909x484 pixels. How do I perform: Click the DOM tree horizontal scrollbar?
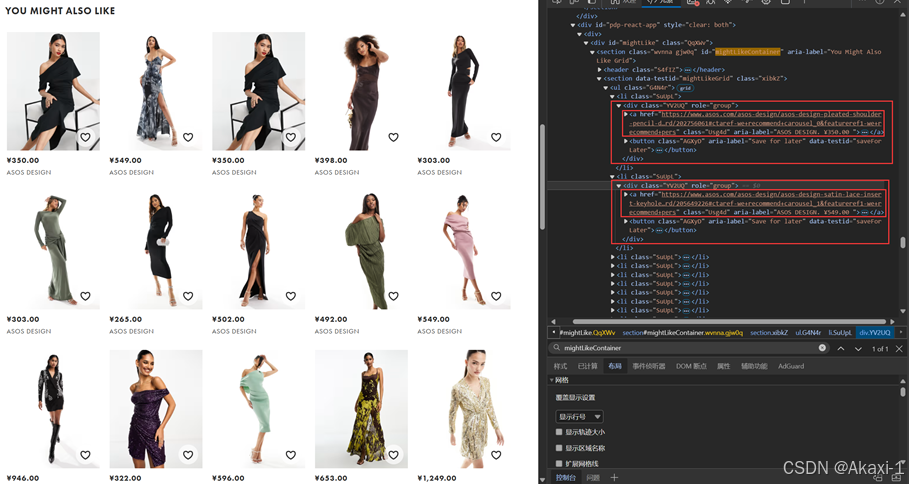(728, 321)
